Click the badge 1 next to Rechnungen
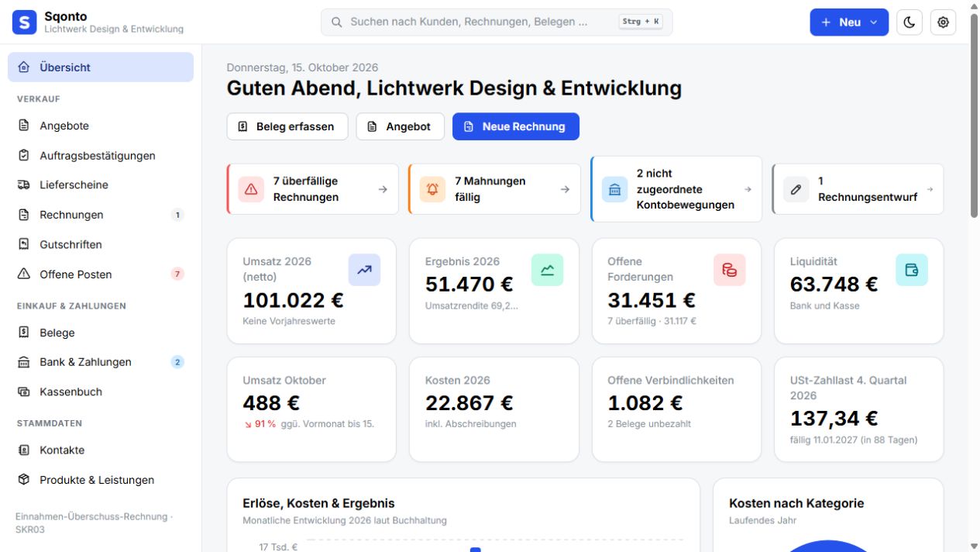Viewport: 980px width, 552px height. (177, 215)
